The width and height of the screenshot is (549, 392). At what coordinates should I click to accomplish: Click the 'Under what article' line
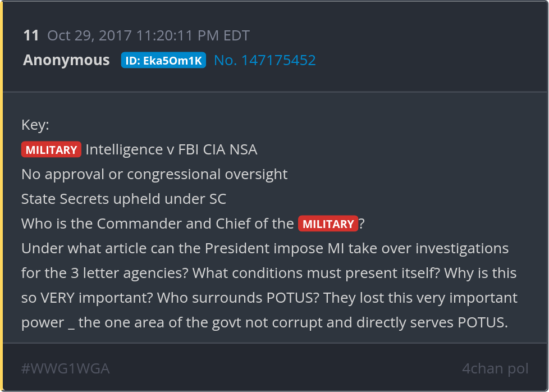coord(264,248)
